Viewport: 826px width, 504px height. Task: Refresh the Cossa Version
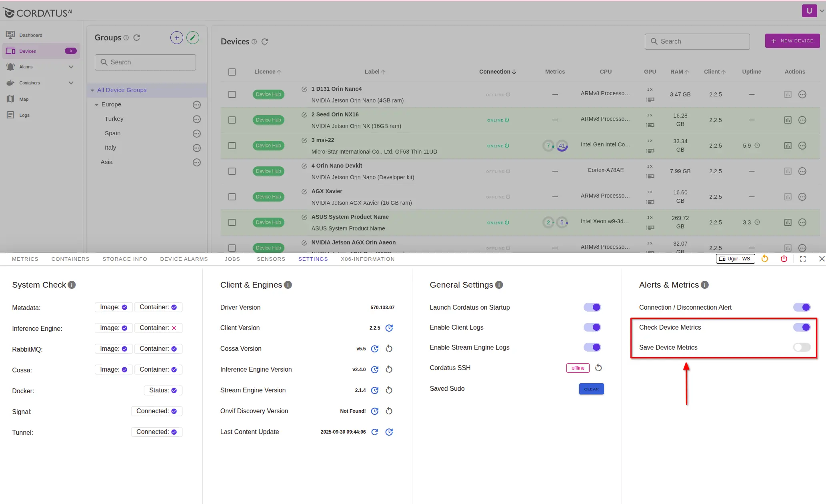[x=375, y=348]
